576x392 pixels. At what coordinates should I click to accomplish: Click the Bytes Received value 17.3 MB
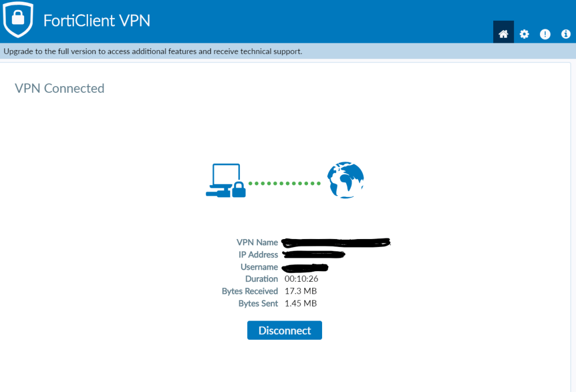(x=301, y=291)
